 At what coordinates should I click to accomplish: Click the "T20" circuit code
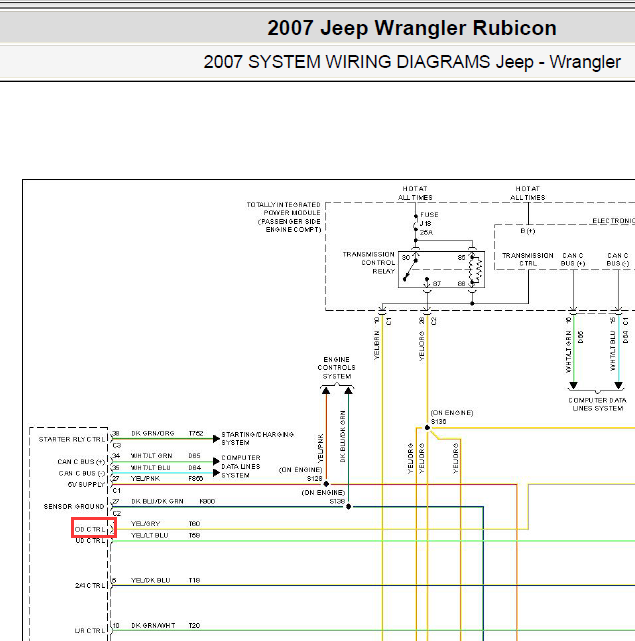pos(194,625)
